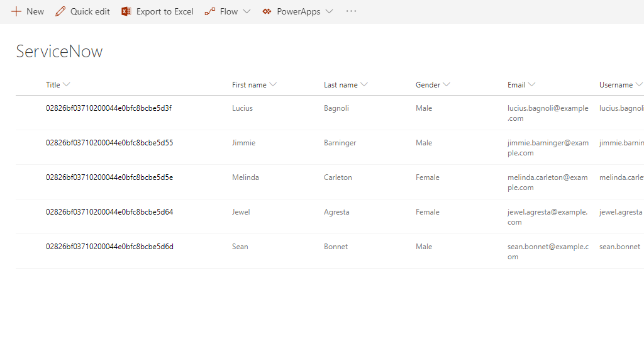644x353 pixels.
Task: Open item title ending in 5d55
Action: click(109, 143)
